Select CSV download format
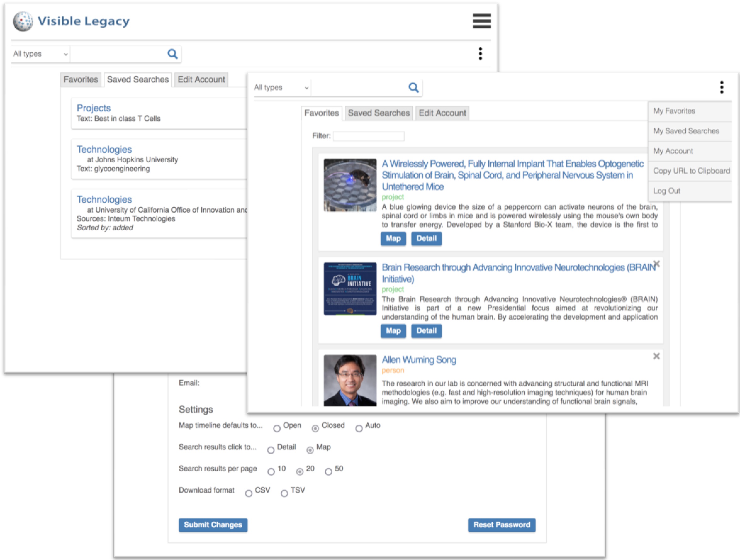Viewport: 740px width, 560px height. pos(249,493)
